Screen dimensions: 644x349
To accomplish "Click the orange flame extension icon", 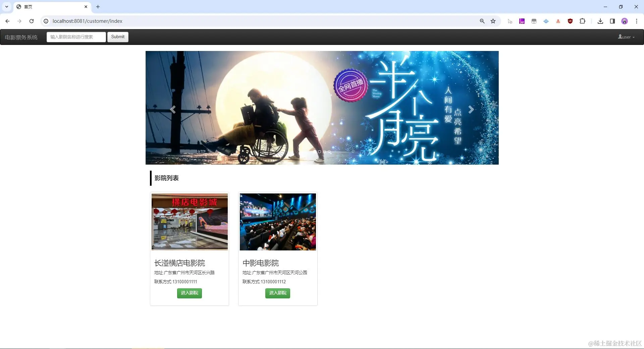I will click(558, 21).
